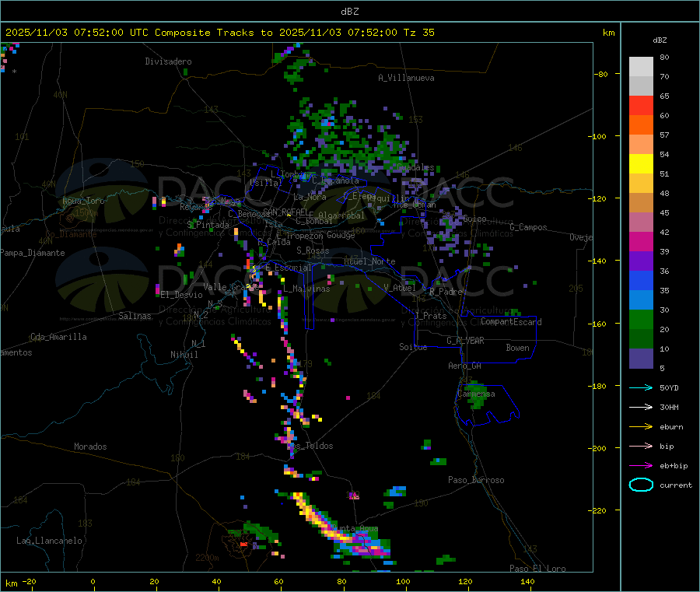The width and height of the screenshot is (700, 592).
Task: Select the orange eburn arrow icon
Action: 640,426
